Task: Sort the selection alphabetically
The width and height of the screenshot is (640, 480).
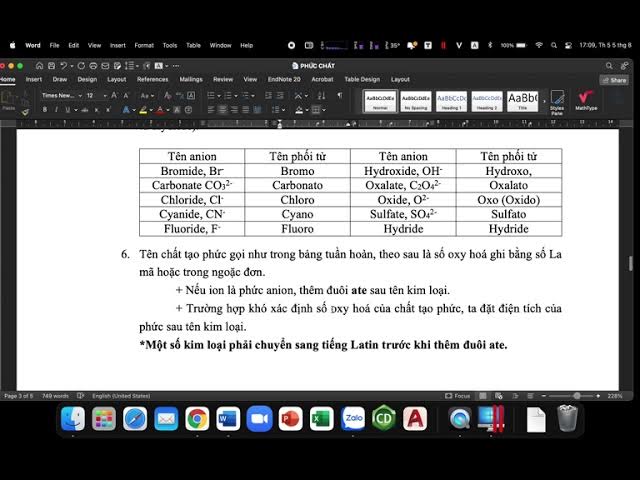Action: pyautogui.click(x=322, y=96)
